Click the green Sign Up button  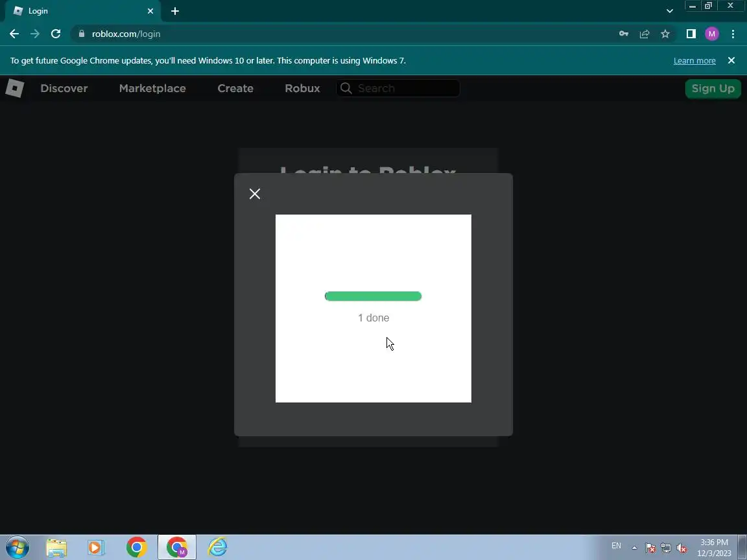pyautogui.click(x=713, y=89)
